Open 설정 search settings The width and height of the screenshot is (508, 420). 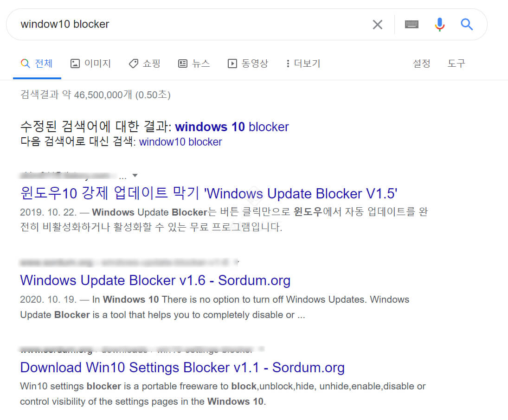tap(422, 64)
